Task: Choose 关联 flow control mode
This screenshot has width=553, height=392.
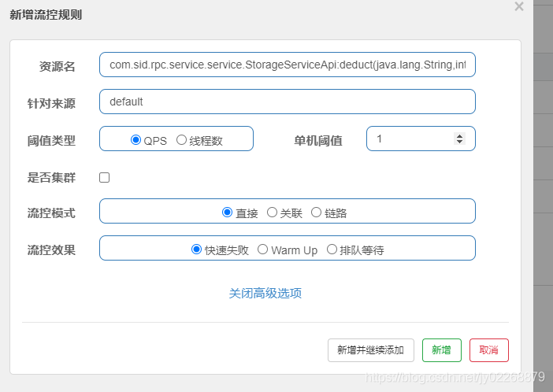Action: [x=272, y=213]
